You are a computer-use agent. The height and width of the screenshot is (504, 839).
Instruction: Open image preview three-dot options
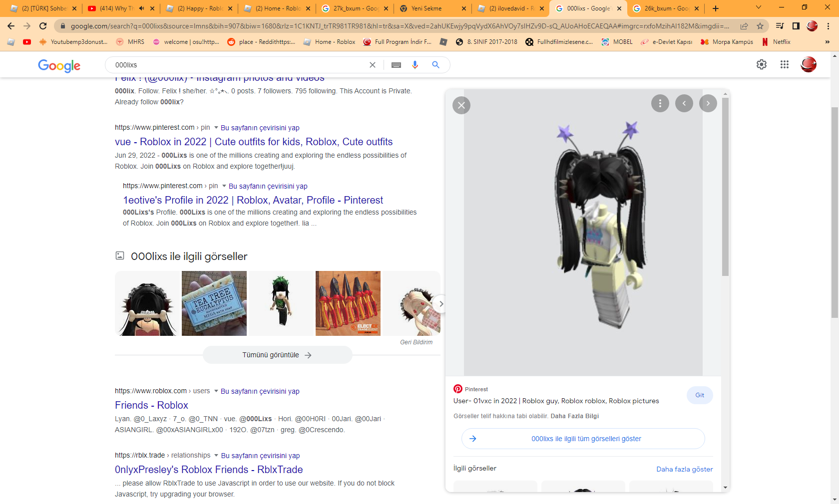pos(660,103)
